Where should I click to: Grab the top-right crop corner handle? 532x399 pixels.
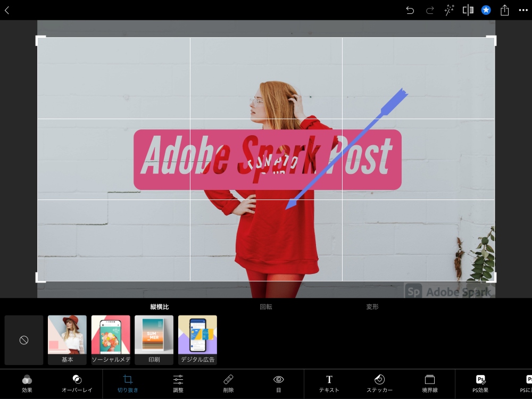(x=491, y=40)
